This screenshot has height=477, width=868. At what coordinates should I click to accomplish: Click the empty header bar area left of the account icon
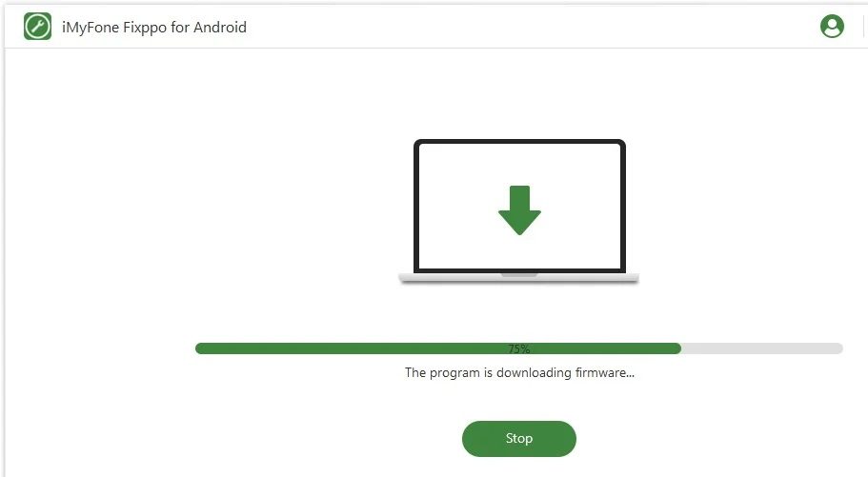(532, 27)
